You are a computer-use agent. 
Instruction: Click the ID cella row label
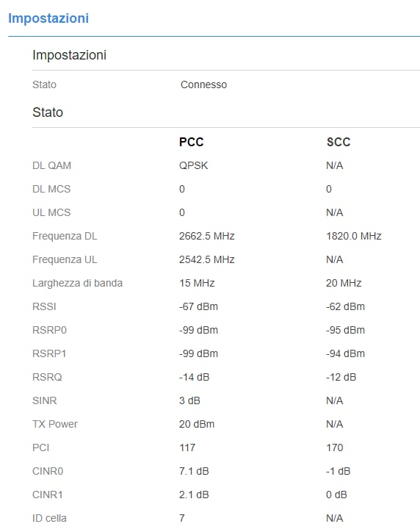(49, 518)
